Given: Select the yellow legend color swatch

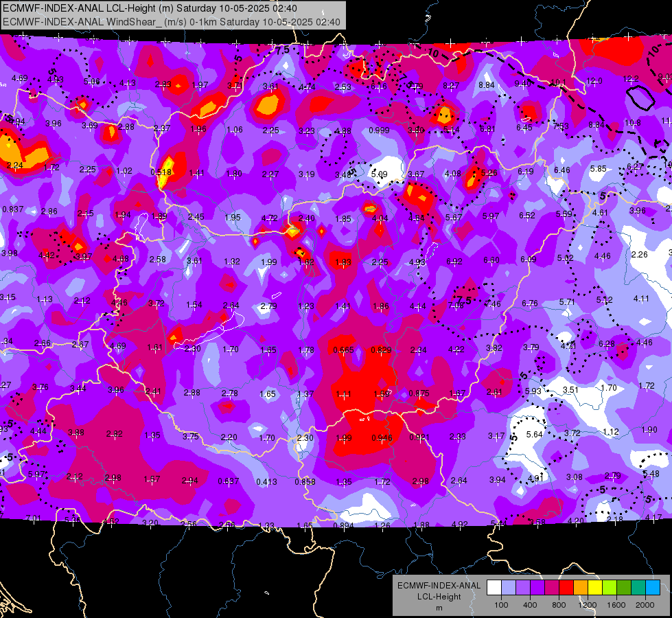Looking at the screenshot, I should point(595,588).
